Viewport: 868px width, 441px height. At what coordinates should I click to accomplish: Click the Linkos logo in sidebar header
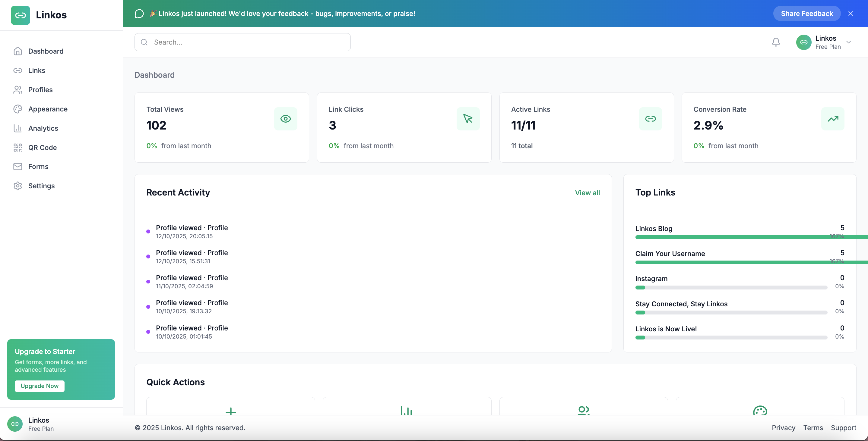(x=21, y=15)
